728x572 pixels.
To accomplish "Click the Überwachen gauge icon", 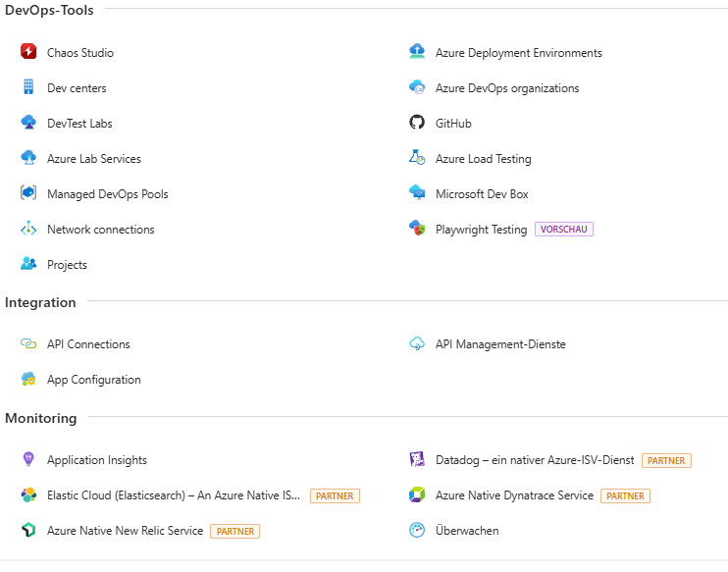I will click(x=417, y=531).
